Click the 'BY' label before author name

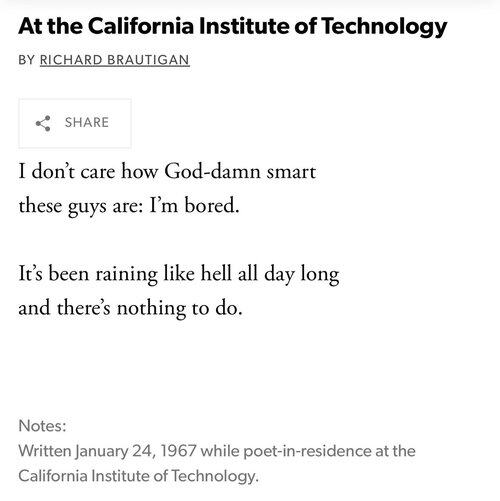(27, 60)
